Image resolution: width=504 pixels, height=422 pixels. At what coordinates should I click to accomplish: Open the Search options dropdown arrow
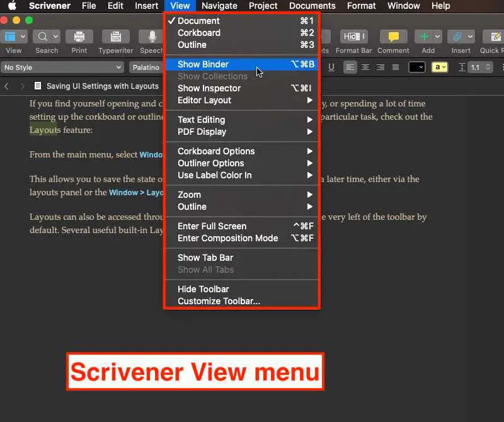55,37
